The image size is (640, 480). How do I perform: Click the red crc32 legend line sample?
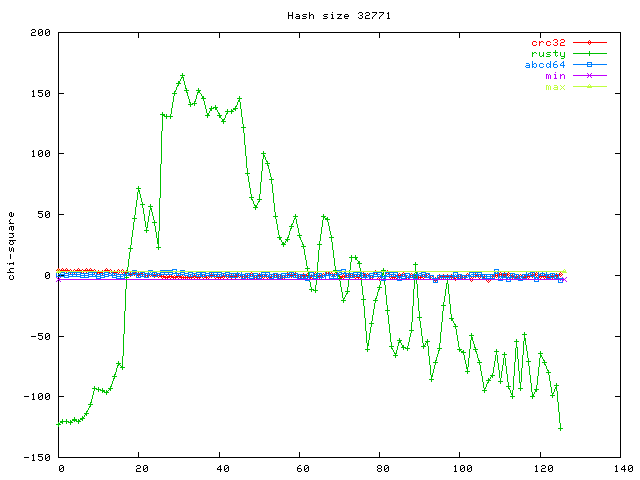coord(590,43)
